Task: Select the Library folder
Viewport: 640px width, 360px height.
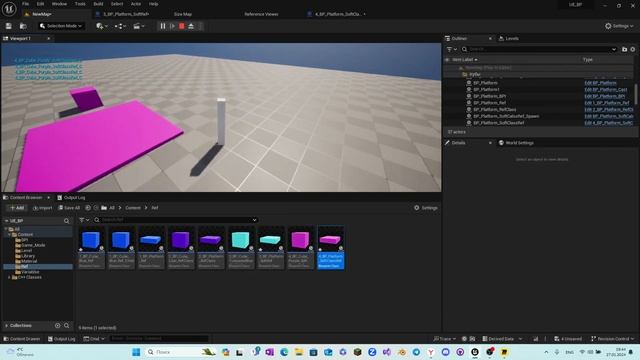Action: point(28,256)
